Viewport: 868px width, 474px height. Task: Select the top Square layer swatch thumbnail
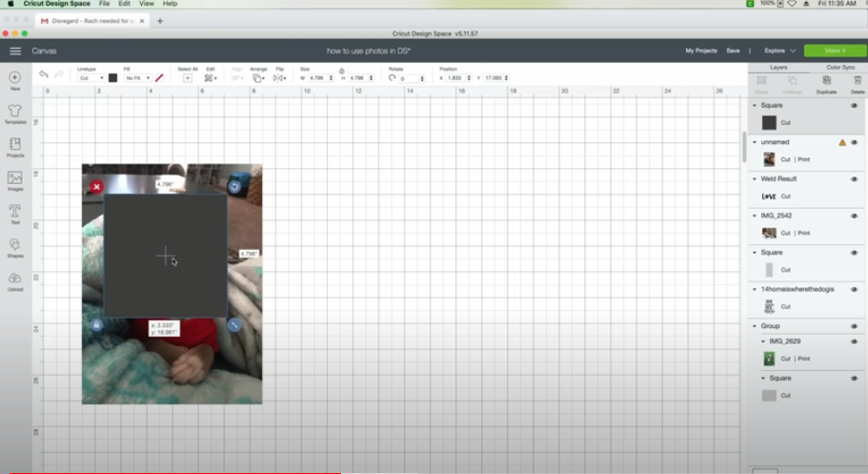[x=769, y=122]
